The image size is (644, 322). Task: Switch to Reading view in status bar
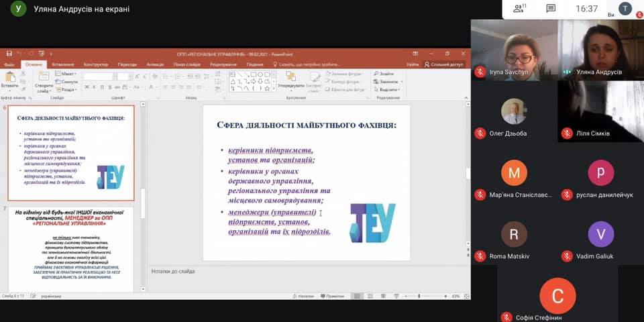[383, 296]
